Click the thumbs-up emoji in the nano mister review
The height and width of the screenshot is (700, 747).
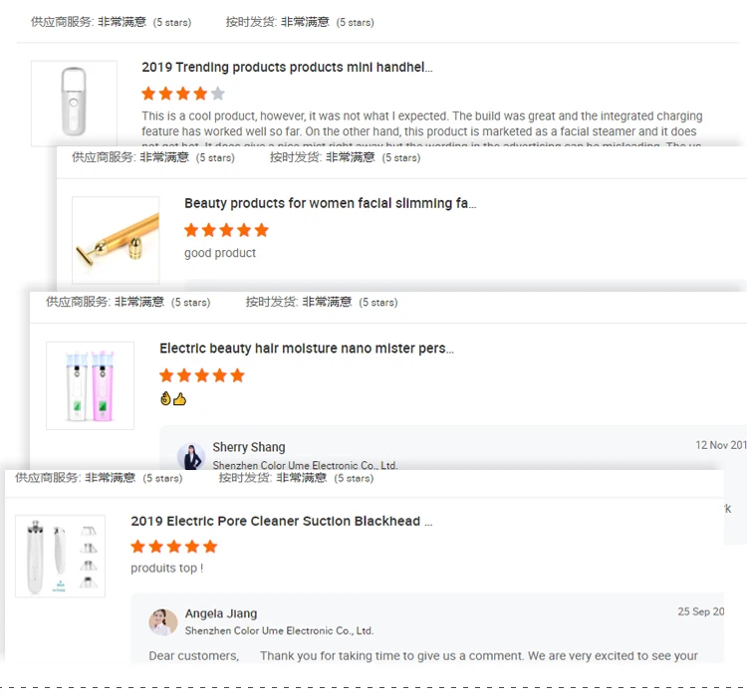click(x=179, y=399)
